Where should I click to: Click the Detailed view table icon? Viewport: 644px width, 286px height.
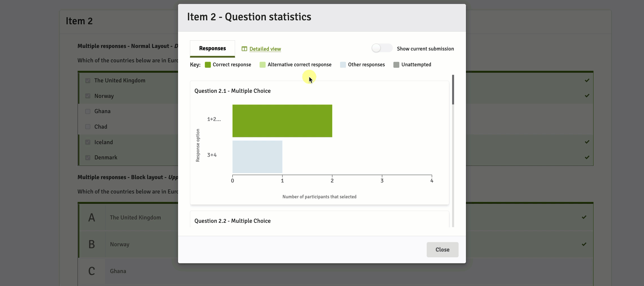pyautogui.click(x=244, y=49)
